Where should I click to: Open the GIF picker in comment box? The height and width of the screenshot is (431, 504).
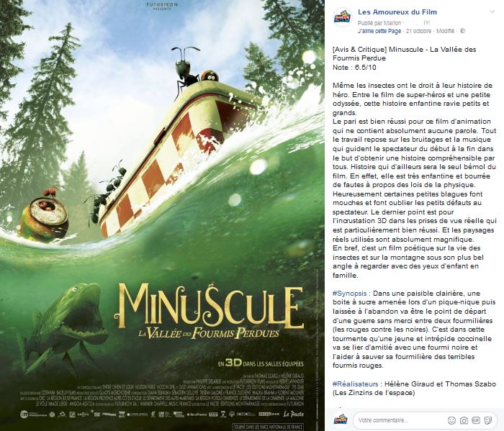coord(477,419)
